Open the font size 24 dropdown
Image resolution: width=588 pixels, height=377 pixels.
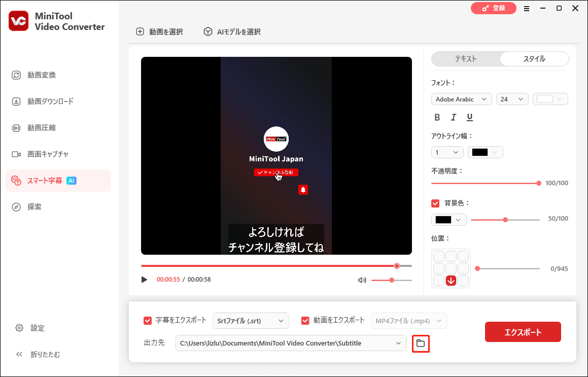[512, 99]
